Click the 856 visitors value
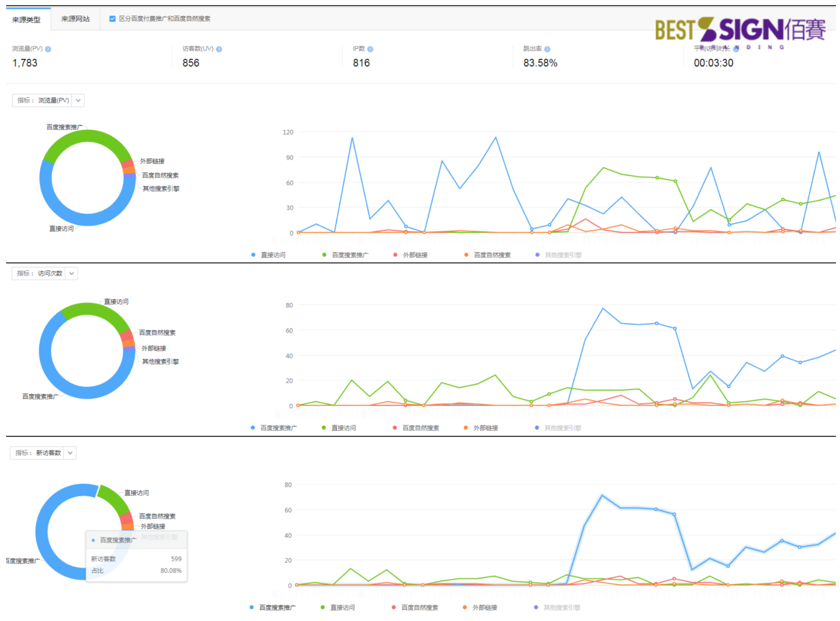This screenshot has height=621, width=840. 191,63
